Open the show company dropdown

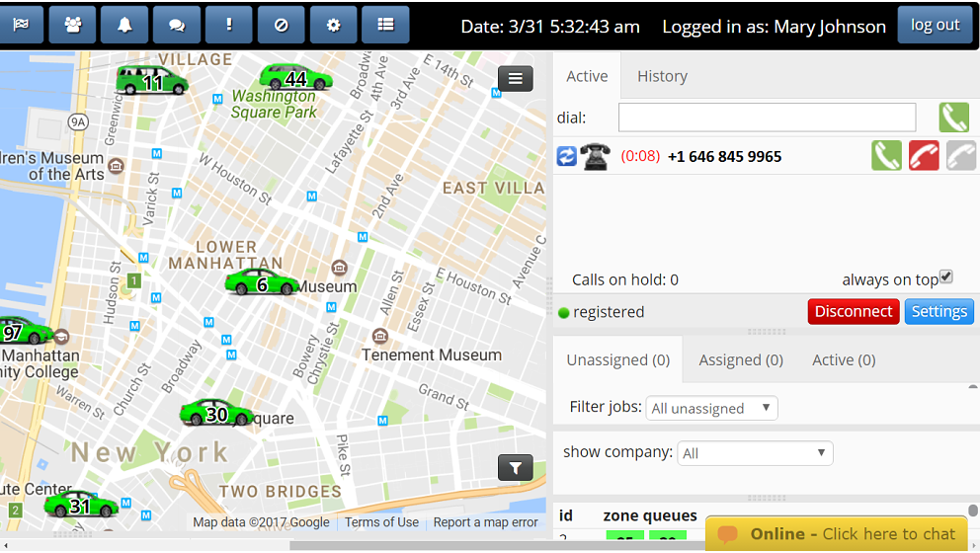point(755,453)
